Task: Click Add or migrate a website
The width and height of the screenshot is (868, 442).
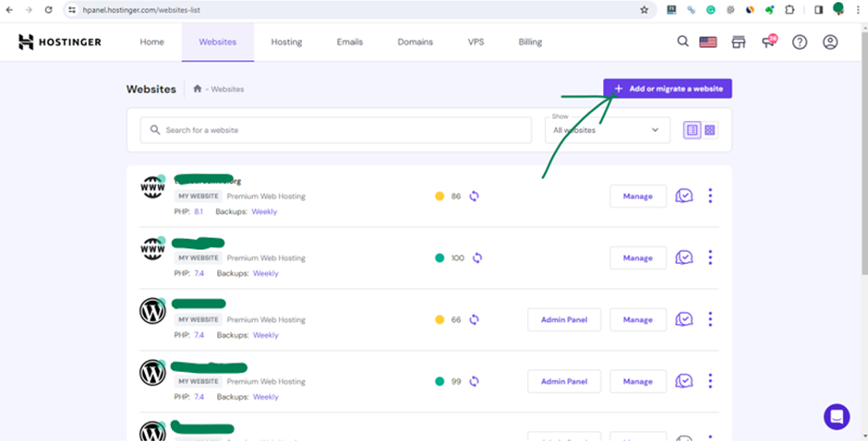Action: coord(668,89)
